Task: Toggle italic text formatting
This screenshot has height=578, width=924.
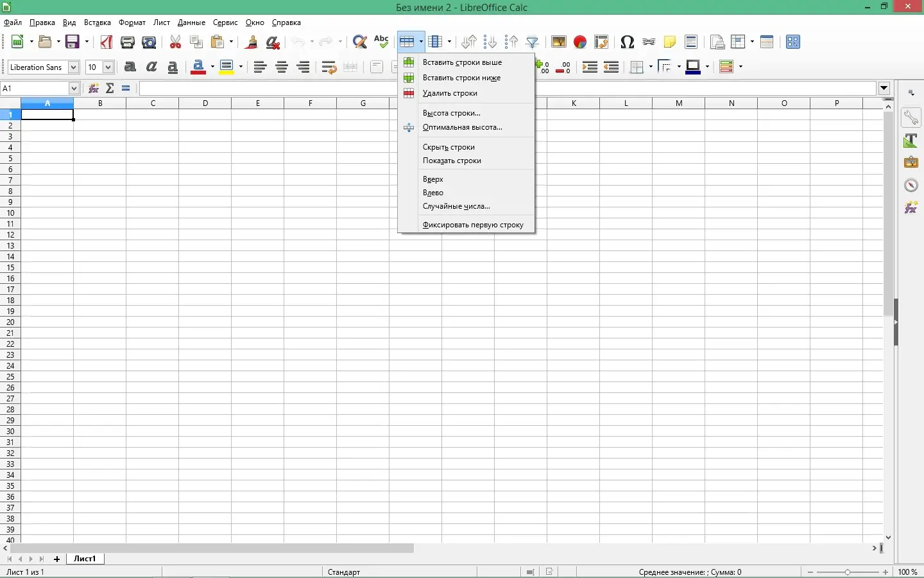Action: 151,67
